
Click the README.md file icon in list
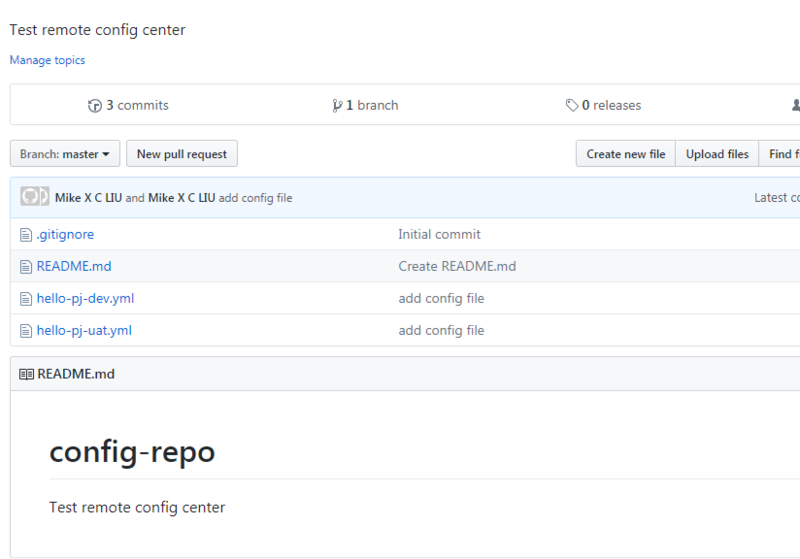27,266
